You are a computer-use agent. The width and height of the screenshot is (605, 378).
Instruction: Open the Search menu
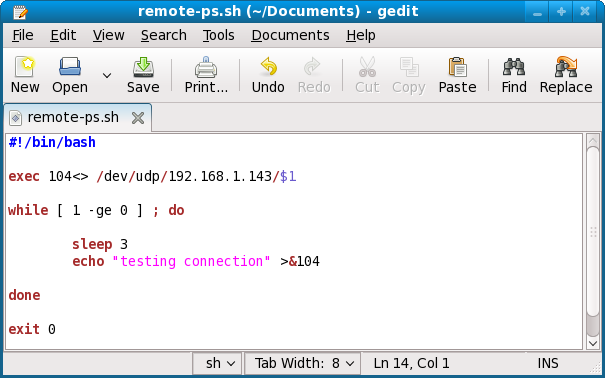pos(164,35)
